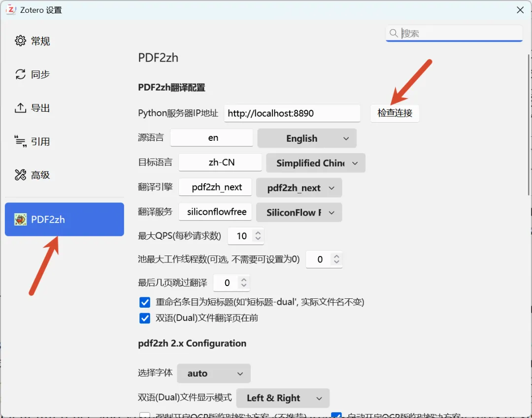This screenshot has width=532, height=418.
Task: Increase pool max worker threads value
Action: point(336,257)
